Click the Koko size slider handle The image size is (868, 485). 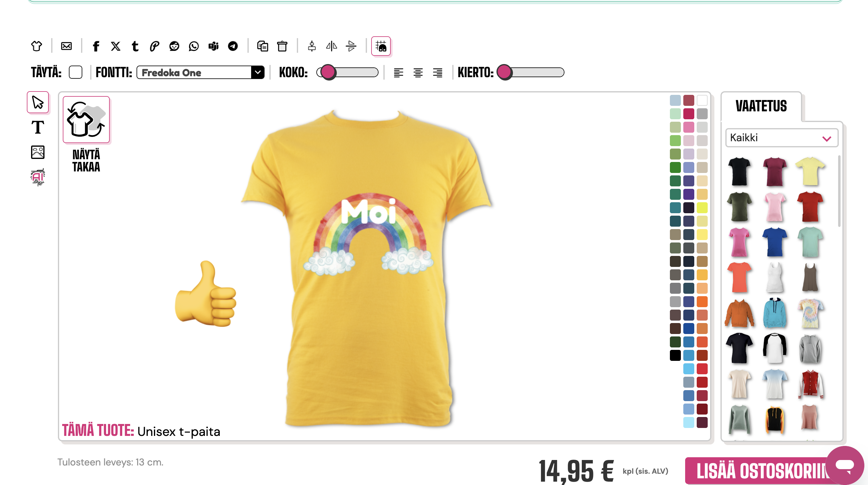click(x=328, y=72)
